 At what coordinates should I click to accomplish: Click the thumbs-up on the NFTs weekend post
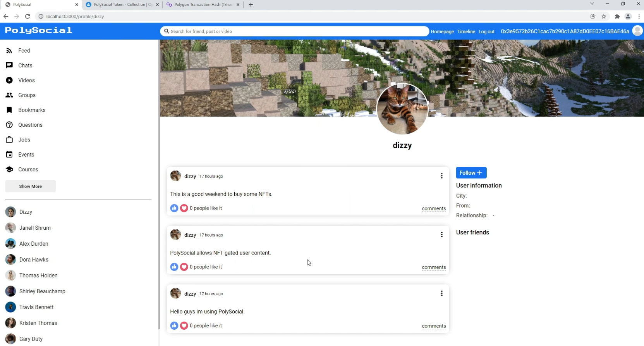pyautogui.click(x=174, y=208)
